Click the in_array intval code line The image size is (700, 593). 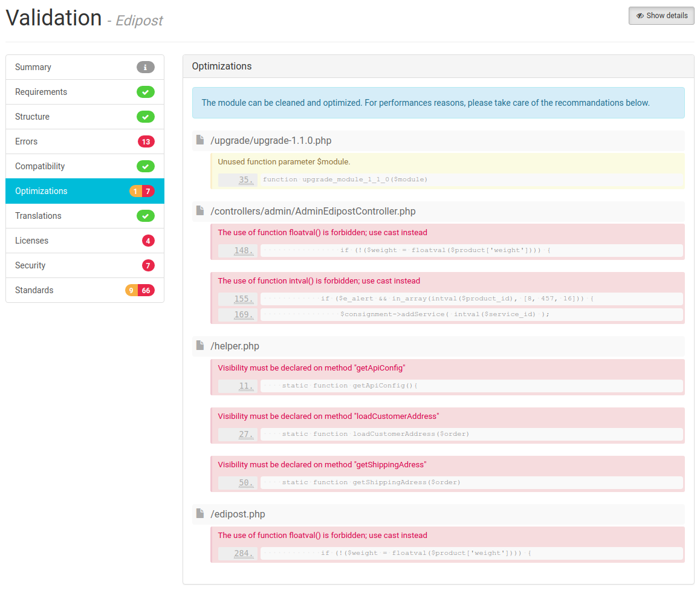pyautogui.click(x=472, y=299)
